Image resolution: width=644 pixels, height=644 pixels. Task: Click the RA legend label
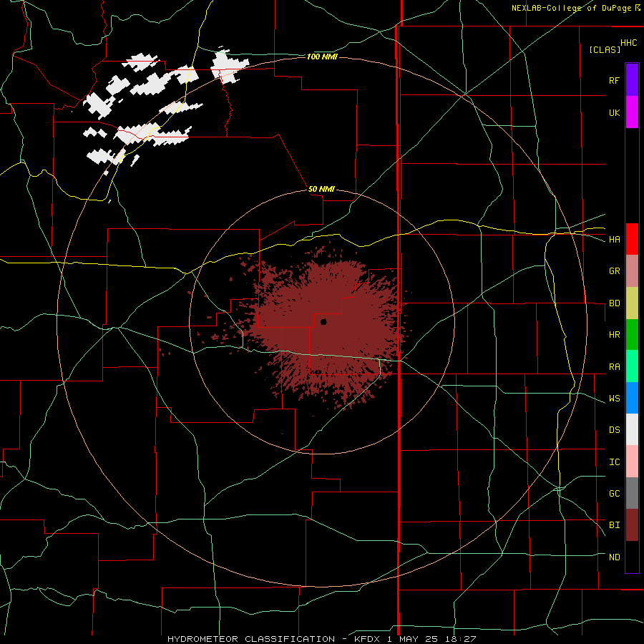point(614,367)
